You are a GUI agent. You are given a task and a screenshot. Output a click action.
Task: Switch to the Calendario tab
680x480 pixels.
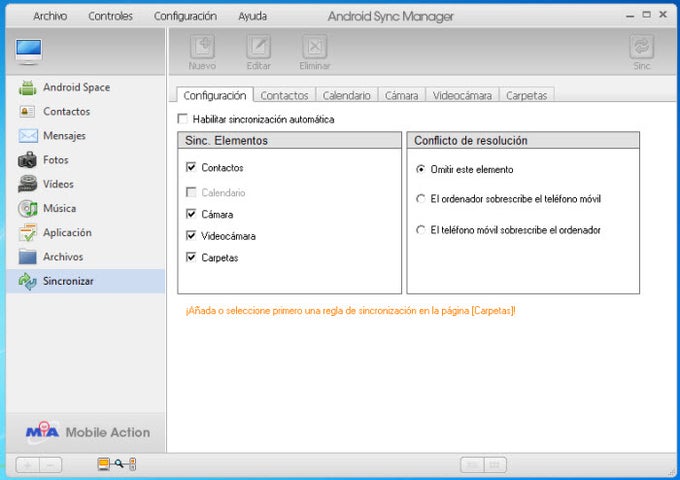pyautogui.click(x=347, y=95)
